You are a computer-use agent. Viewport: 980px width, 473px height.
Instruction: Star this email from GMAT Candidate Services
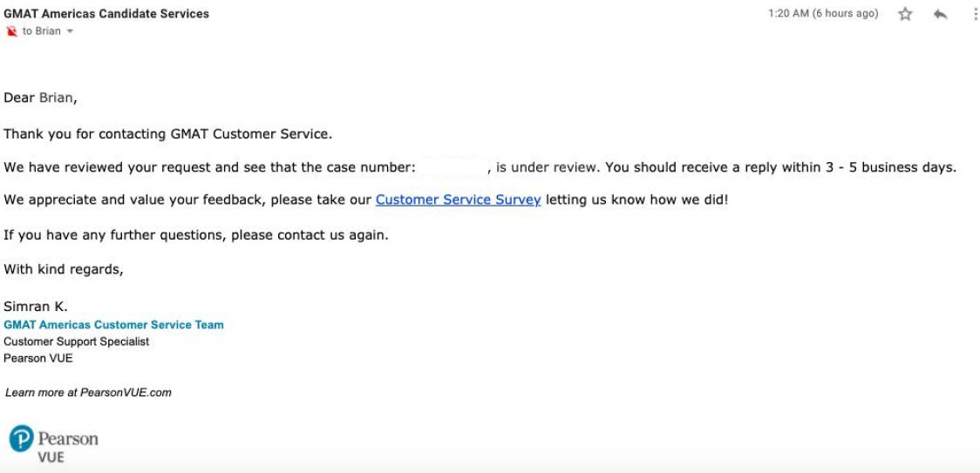[x=905, y=14]
